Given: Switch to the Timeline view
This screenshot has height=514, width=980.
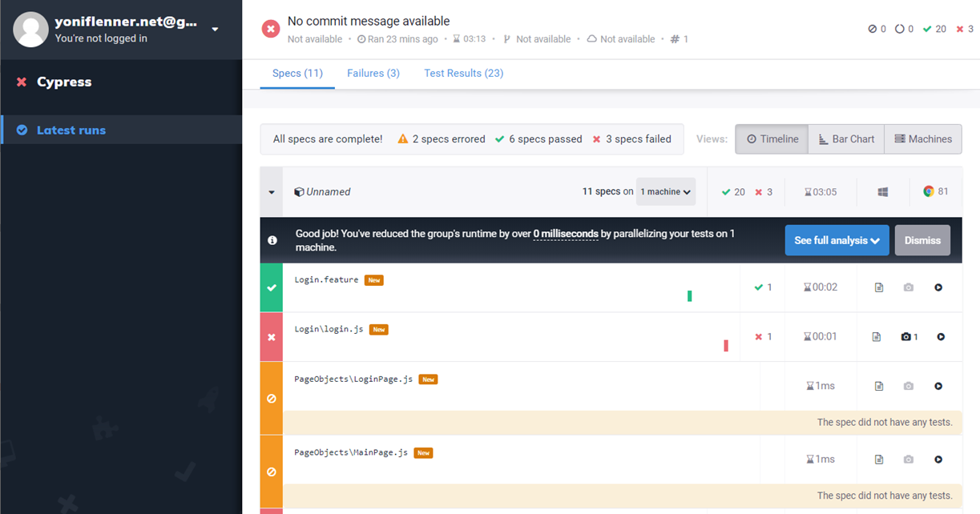Looking at the screenshot, I should coord(772,139).
